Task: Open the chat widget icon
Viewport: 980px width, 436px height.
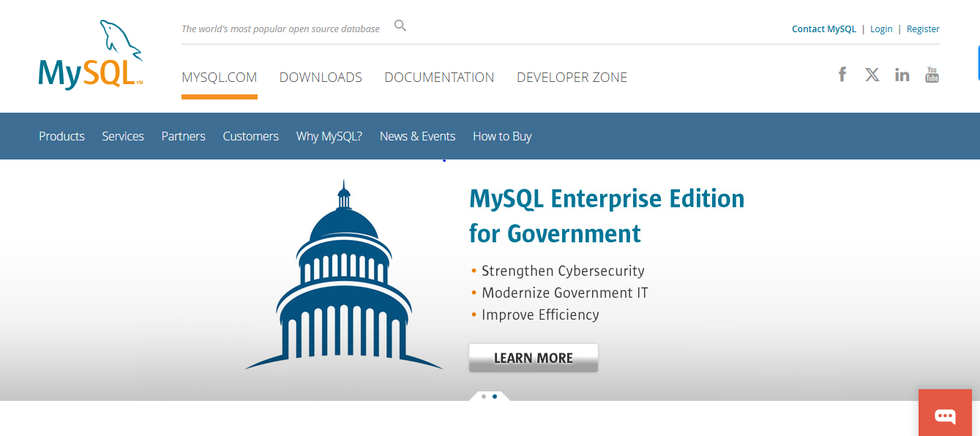Action: (x=945, y=414)
